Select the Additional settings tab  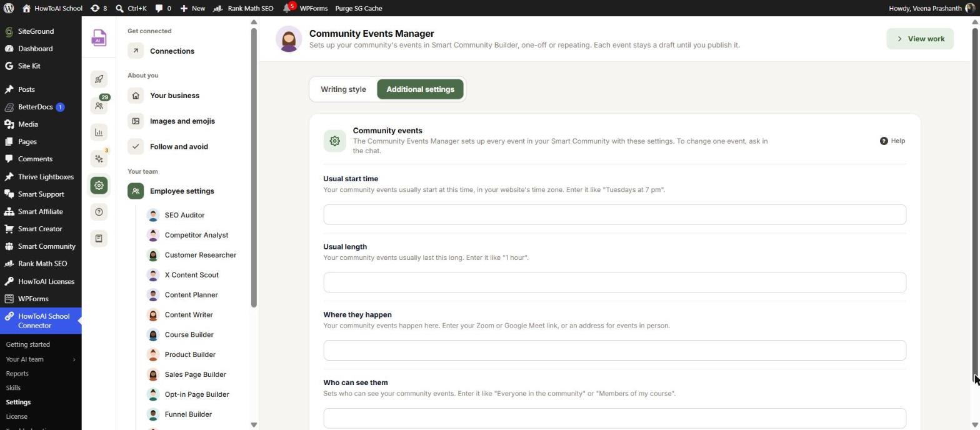click(x=420, y=89)
